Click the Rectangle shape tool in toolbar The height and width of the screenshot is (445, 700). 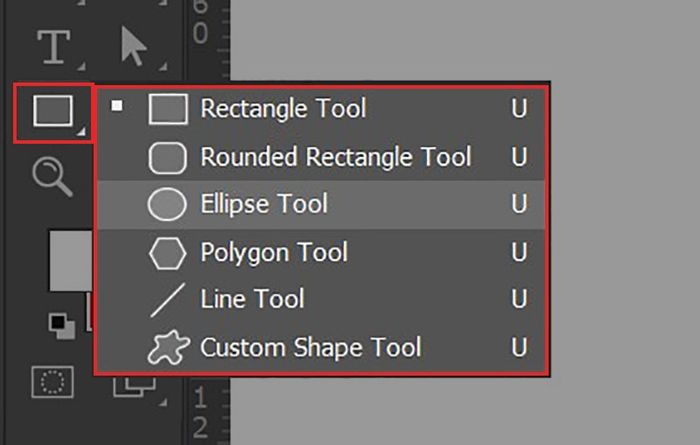point(53,110)
